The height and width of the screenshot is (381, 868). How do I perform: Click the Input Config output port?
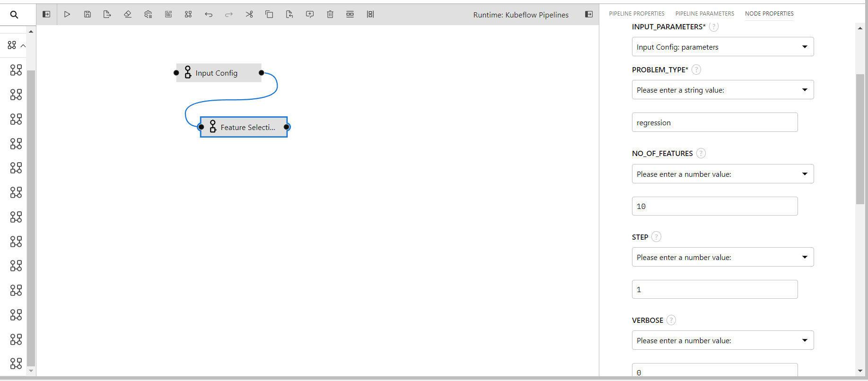[261, 73]
